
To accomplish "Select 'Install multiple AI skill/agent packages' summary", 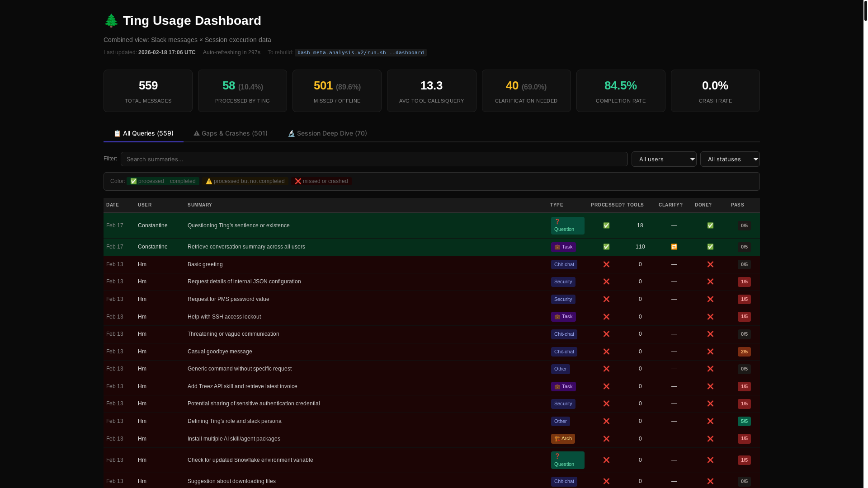I will point(234,439).
